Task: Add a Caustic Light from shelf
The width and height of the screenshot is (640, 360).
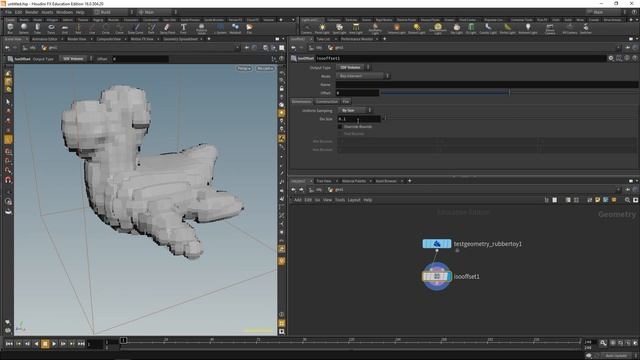Action: (488, 29)
